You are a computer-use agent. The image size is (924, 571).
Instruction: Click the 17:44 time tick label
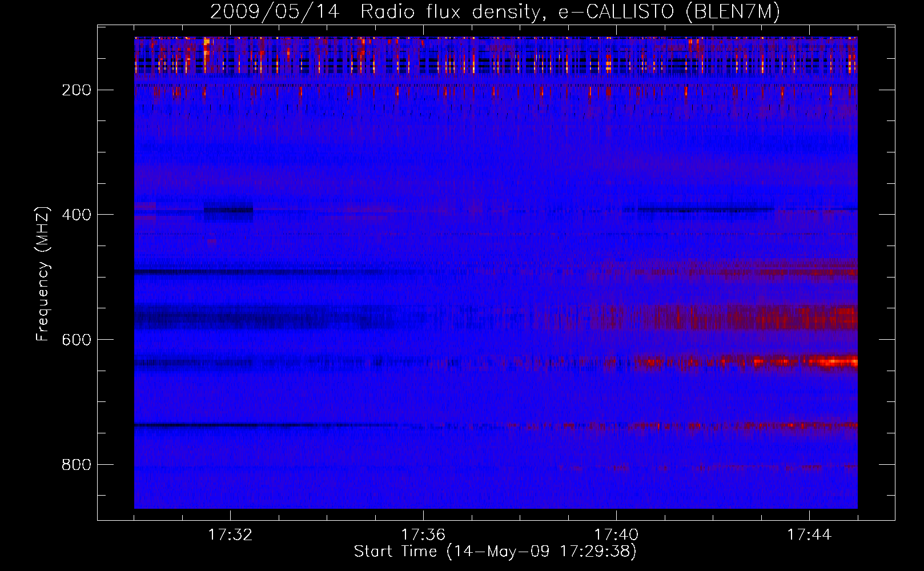[809, 535]
